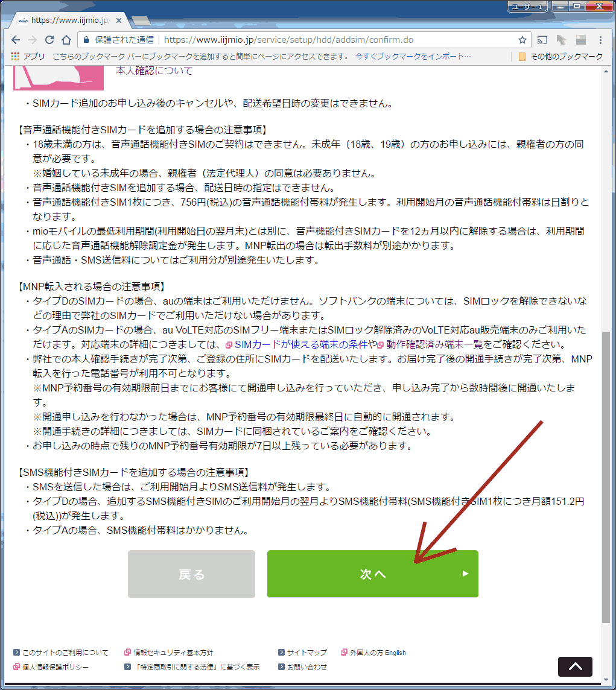Open a new tab

(x=141, y=21)
